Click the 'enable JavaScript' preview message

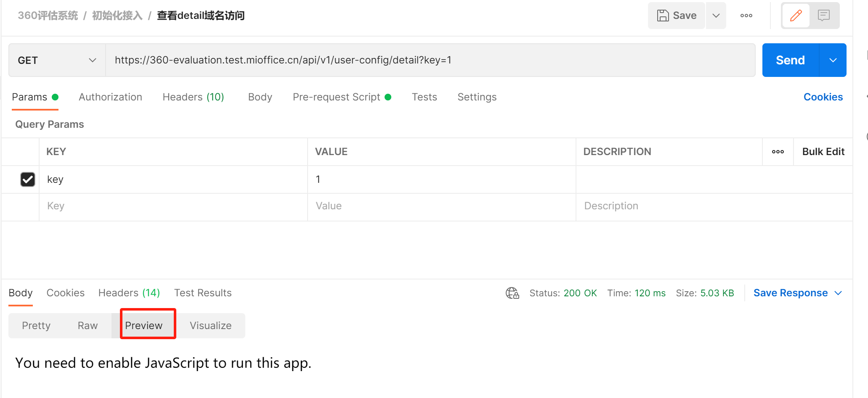(x=163, y=363)
